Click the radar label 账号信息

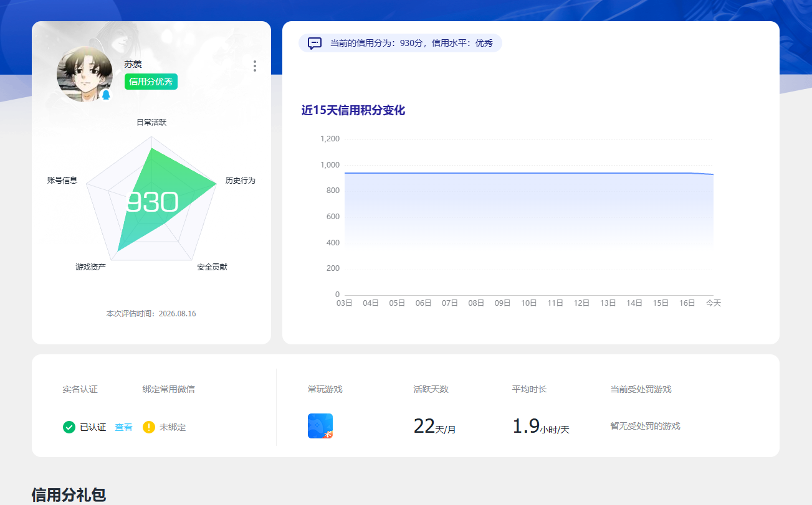62,180
